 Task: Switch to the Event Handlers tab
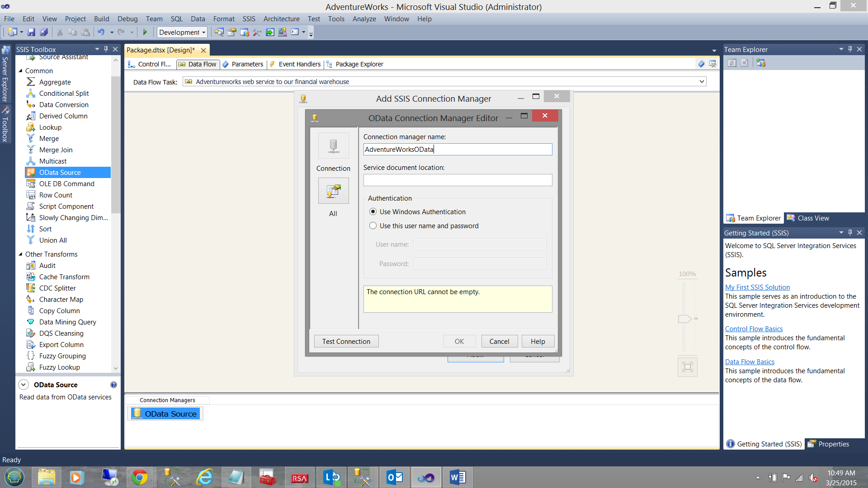click(x=299, y=64)
